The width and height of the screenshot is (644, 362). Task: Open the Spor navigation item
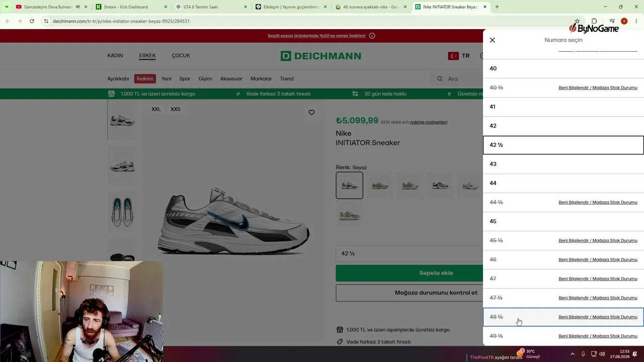[185, 79]
